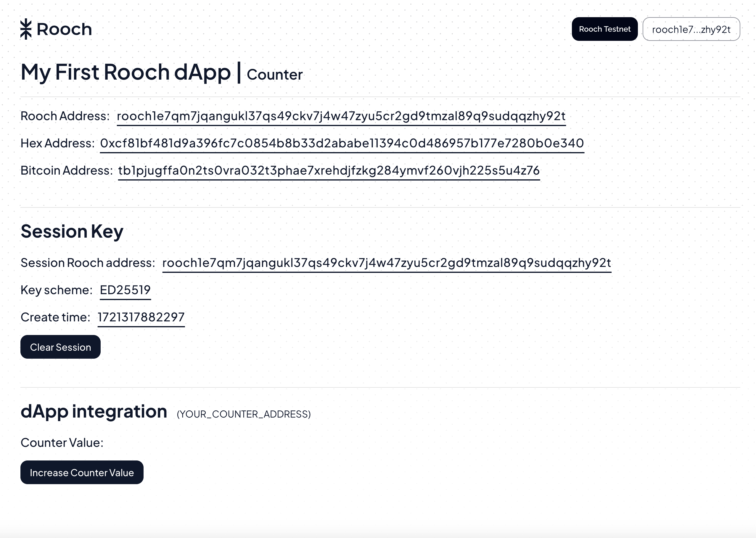
Task: Click the Counter Value label
Action: coord(62,443)
